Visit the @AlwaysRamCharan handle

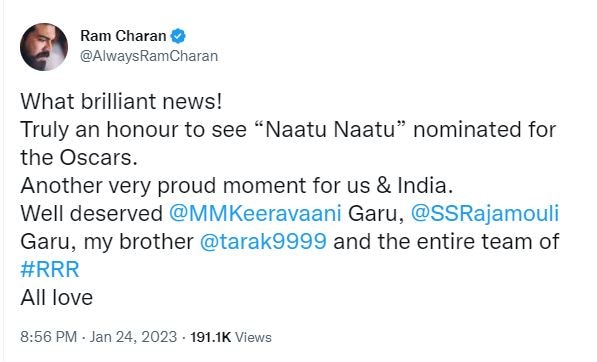tap(149, 56)
